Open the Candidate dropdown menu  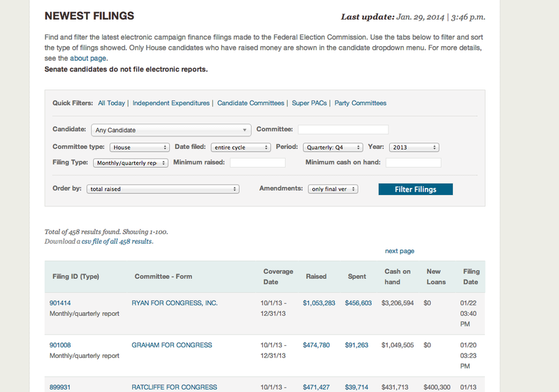[x=170, y=130]
